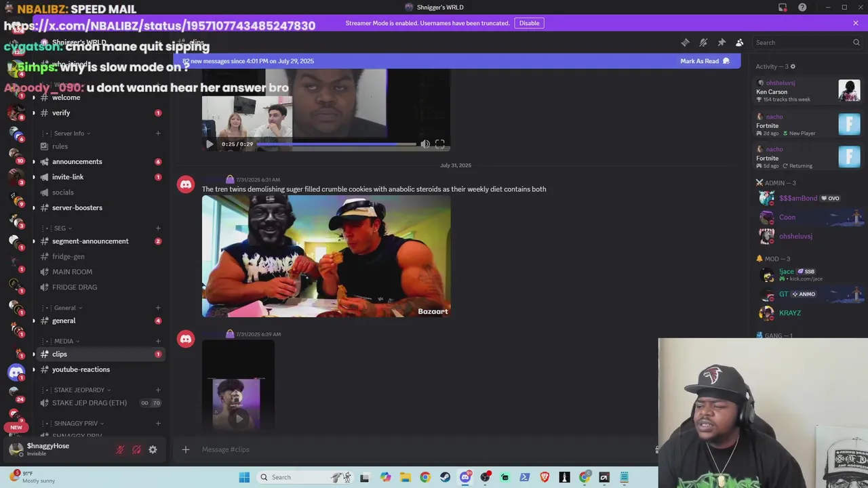Create channel in MEDIA category

(158, 341)
